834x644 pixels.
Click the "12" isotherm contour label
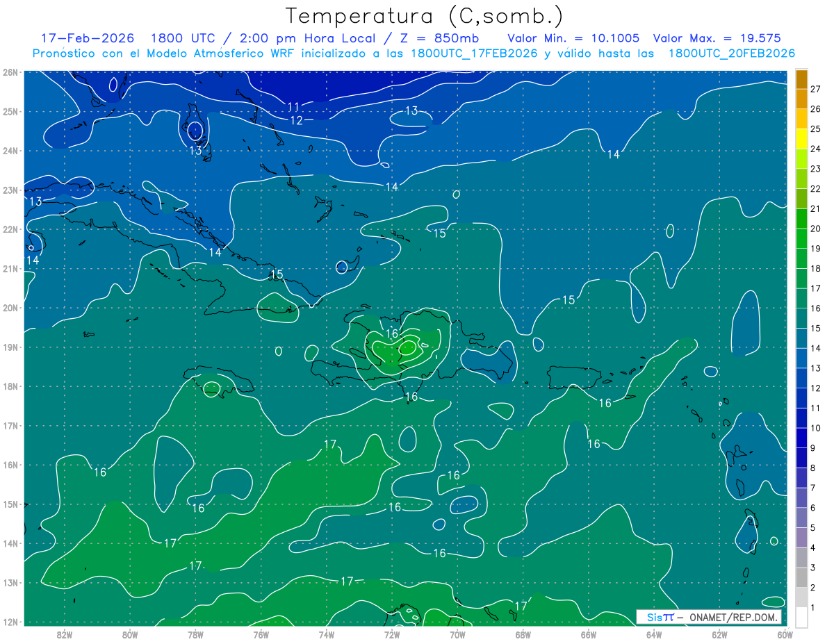tap(297, 120)
